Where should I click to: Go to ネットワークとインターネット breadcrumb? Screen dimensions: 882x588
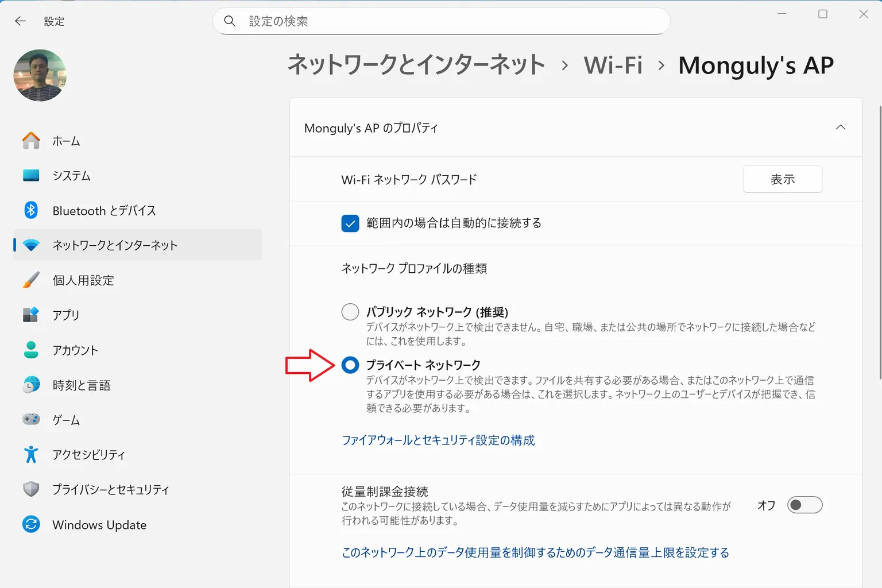tap(416, 64)
